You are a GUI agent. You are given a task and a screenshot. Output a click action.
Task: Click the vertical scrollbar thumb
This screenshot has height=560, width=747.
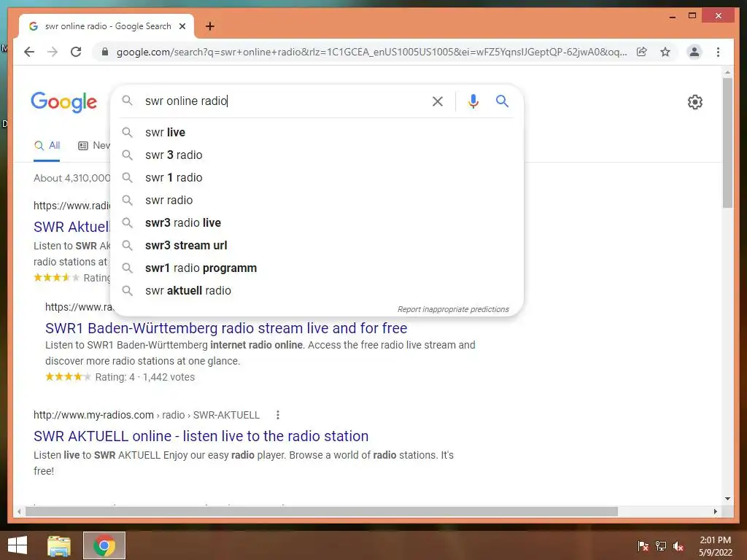pos(727,143)
